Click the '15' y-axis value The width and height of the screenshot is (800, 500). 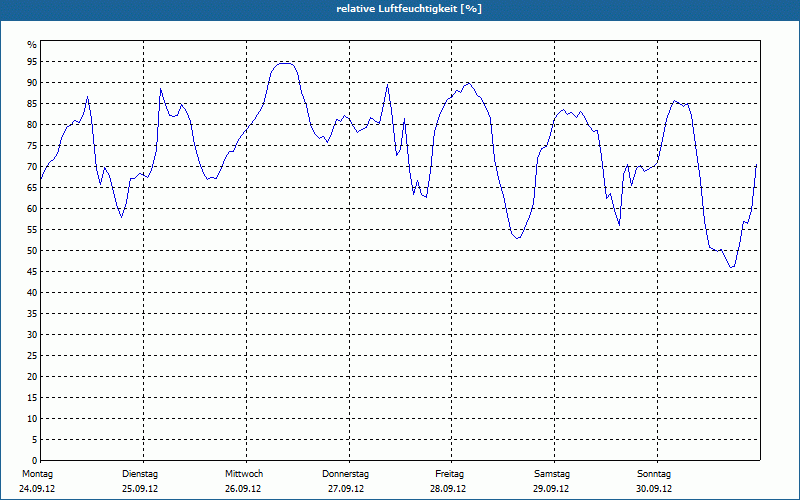click(x=32, y=397)
